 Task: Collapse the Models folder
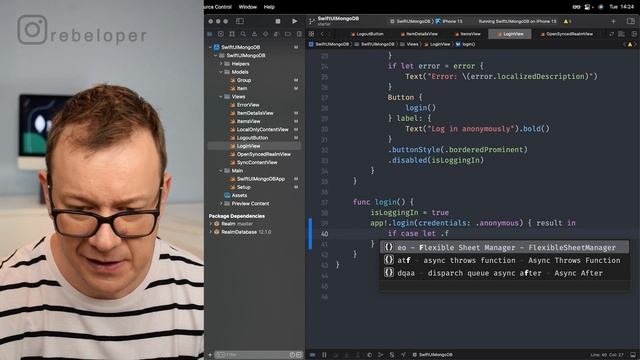(221, 72)
